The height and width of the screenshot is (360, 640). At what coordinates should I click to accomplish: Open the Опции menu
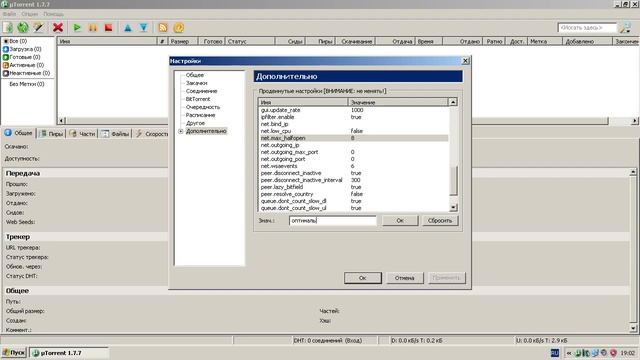29,14
